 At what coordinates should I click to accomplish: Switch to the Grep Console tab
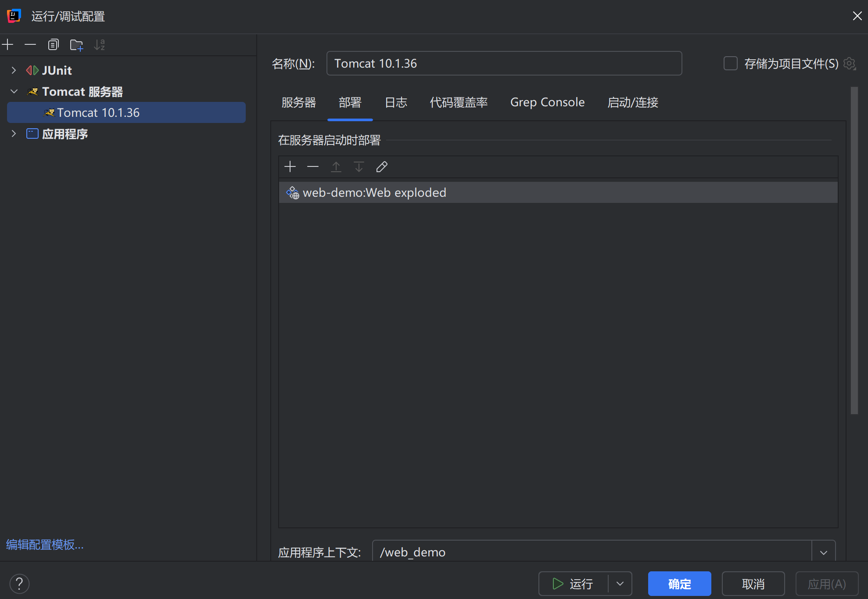[x=548, y=102]
